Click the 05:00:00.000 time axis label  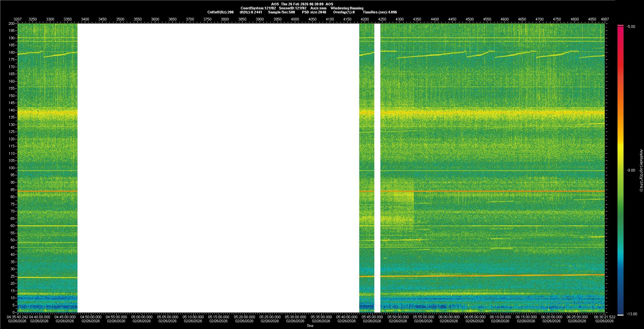tap(142, 317)
